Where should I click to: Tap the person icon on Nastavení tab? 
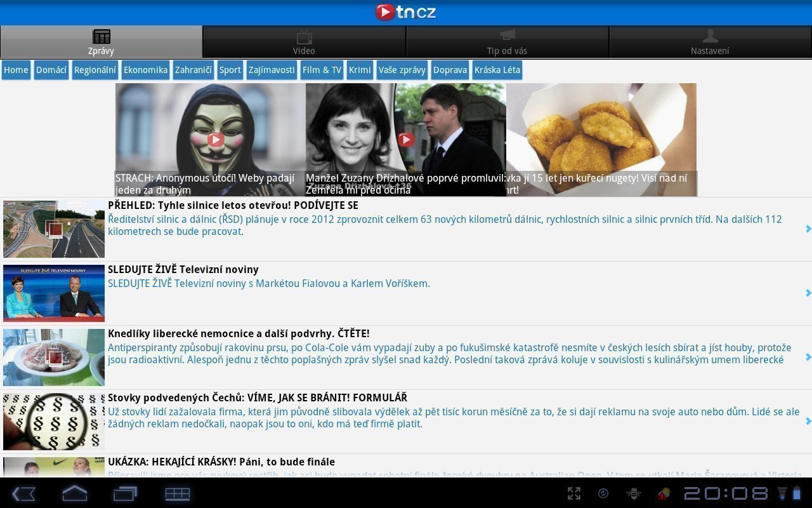tap(710, 36)
